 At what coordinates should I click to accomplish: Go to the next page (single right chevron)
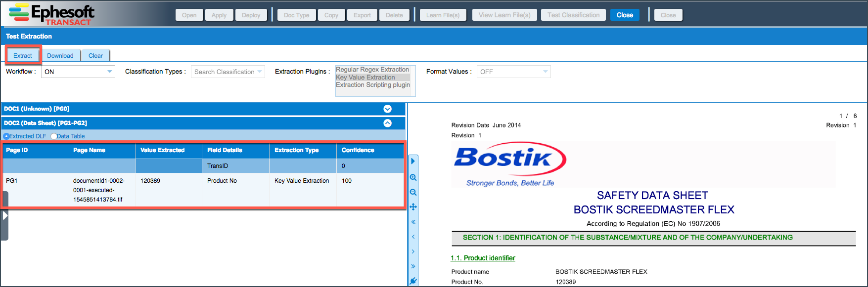click(x=413, y=251)
